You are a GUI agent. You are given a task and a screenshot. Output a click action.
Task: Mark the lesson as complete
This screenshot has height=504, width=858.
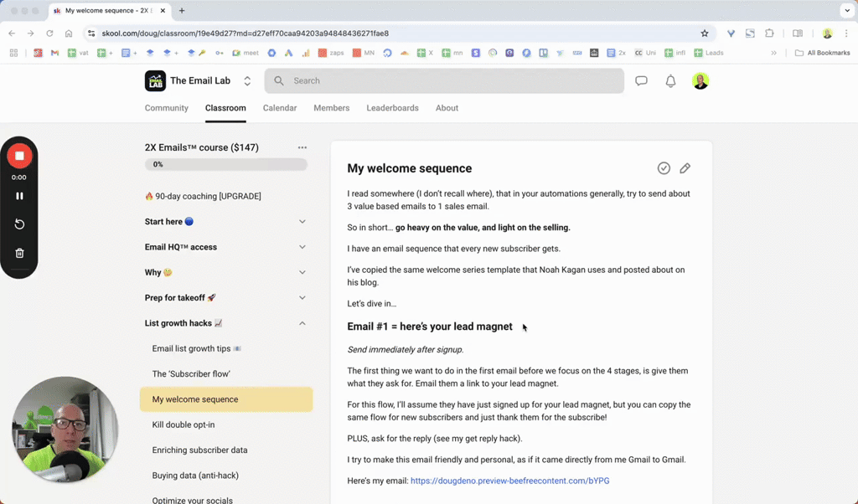coord(664,168)
